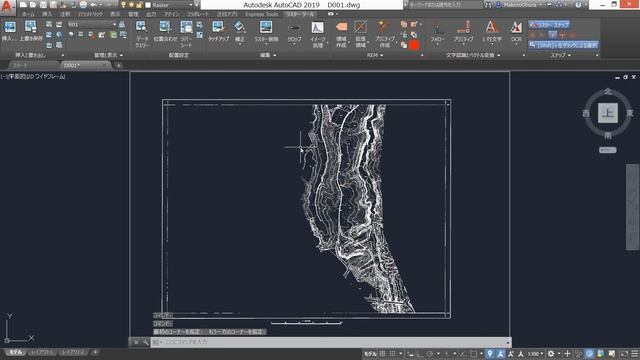Select the Raster Tools (ラスターツール) ribbon tab
This screenshot has height=360, width=640.
point(300,14)
